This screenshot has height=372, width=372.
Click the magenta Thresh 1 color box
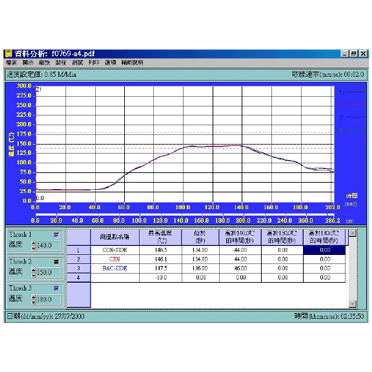56,235
